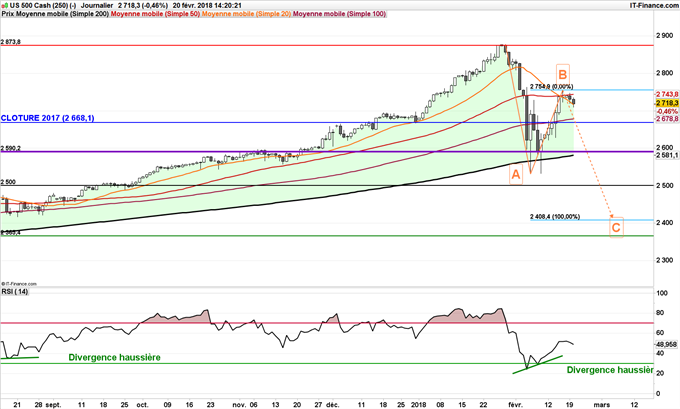The image size is (680, 409).
Task: Select the orange C wave marker
Action: (x=616, y=227)
